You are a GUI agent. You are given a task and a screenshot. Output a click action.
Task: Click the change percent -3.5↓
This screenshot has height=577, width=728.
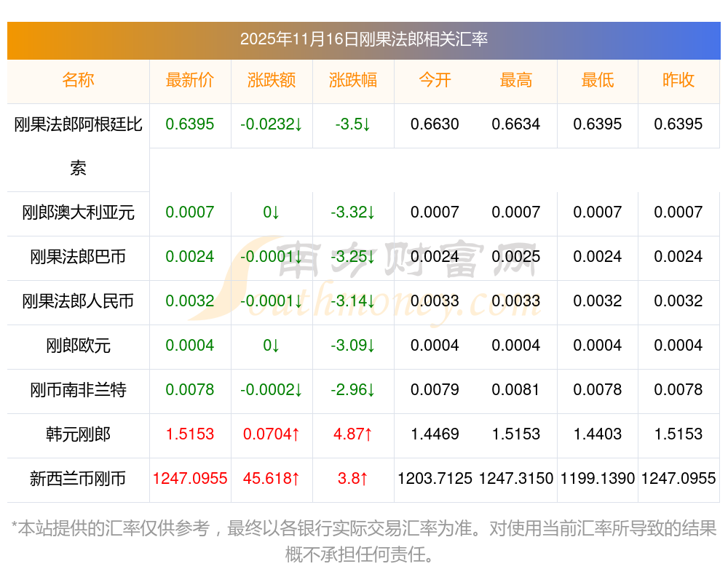[353, 124]
